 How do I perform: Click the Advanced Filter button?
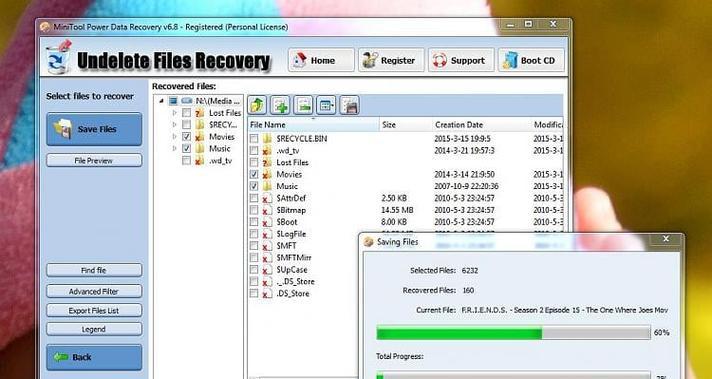94,291
